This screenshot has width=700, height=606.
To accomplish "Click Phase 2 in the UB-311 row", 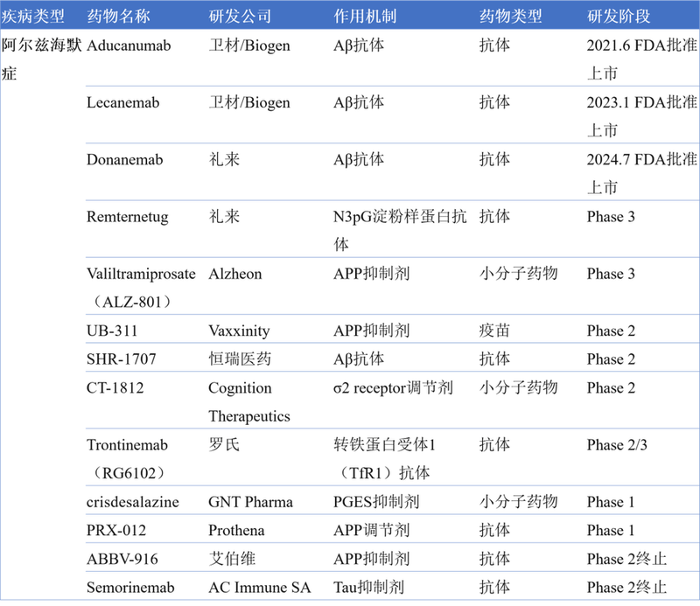I will pos(611,331).
